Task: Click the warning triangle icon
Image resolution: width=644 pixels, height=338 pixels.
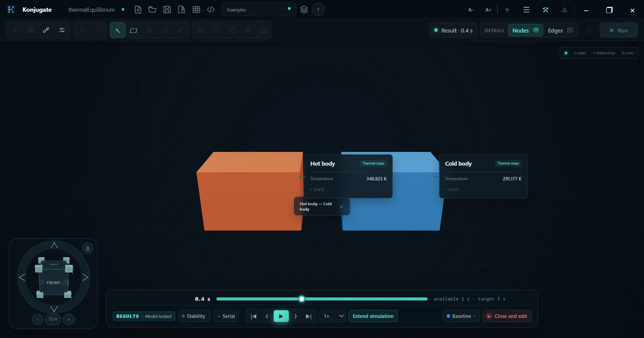Action: [565, 10]
